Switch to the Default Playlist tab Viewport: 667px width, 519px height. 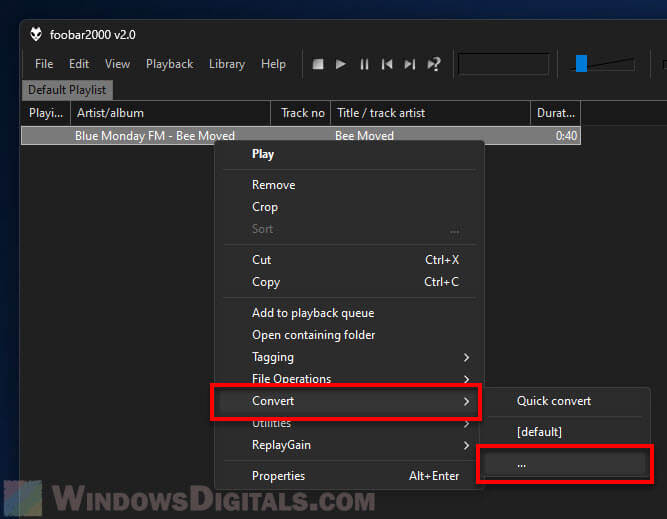pyautogui.click(x=67, y=90)
